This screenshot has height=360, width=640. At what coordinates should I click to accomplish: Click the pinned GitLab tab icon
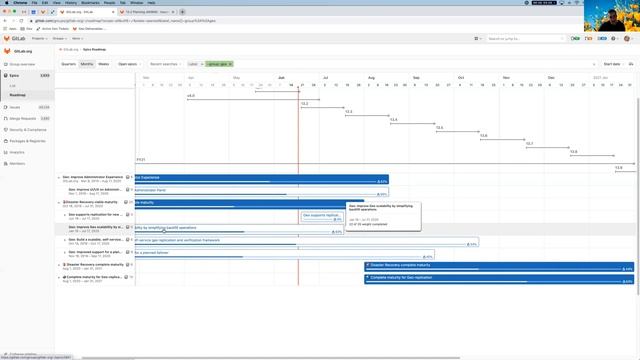pos(43,12)
